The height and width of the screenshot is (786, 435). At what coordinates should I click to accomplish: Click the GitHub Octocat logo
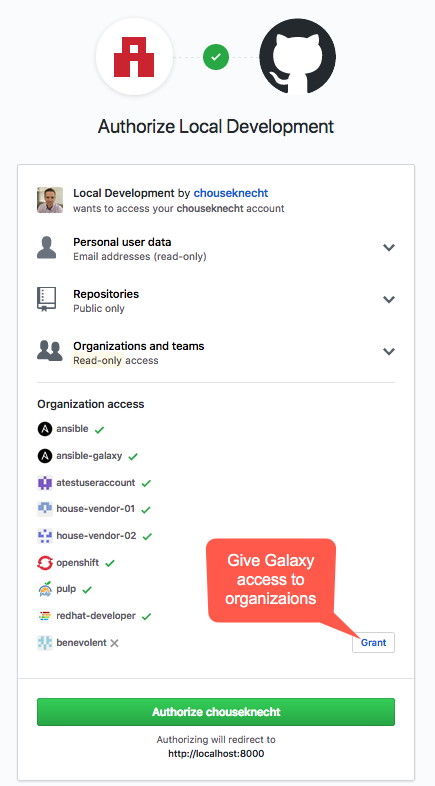(298, 57)
